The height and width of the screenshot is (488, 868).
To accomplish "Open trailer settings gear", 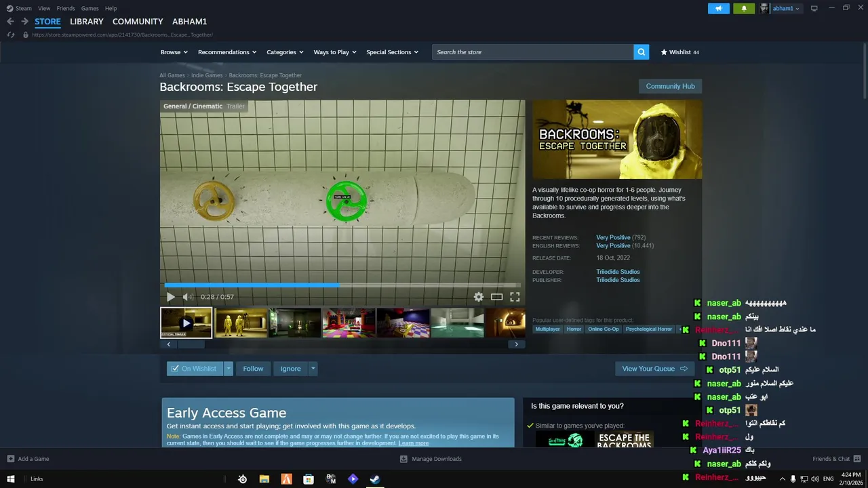I will pyautogui.click(x=479, y=297).
